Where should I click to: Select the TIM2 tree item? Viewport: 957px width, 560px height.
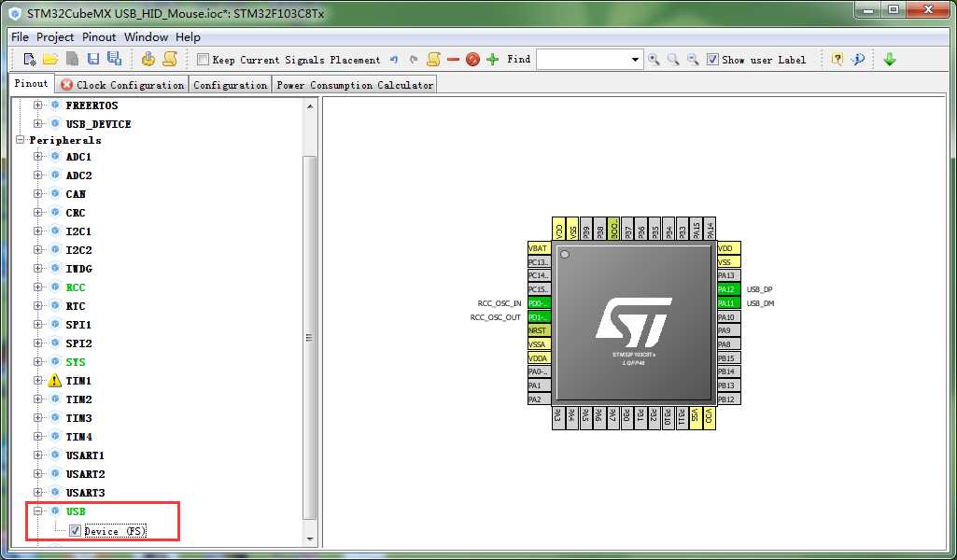pyautogui.click(x=78, y=399)
